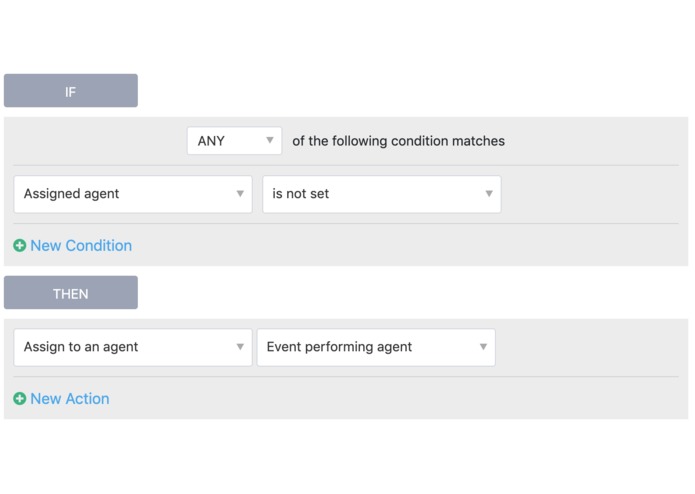Click the green plus icon beside New Condition
The image size is (695, 494).
pyautogui.click(x=19, y=245)
